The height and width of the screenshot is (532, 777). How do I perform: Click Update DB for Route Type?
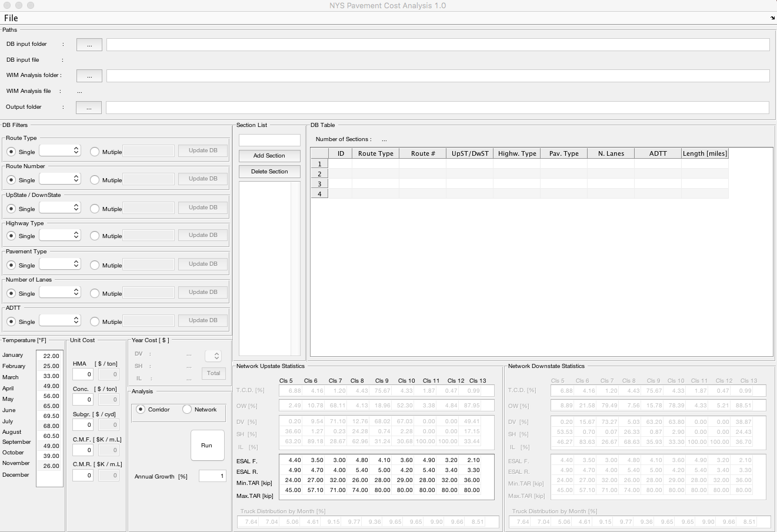click(203, 150)
